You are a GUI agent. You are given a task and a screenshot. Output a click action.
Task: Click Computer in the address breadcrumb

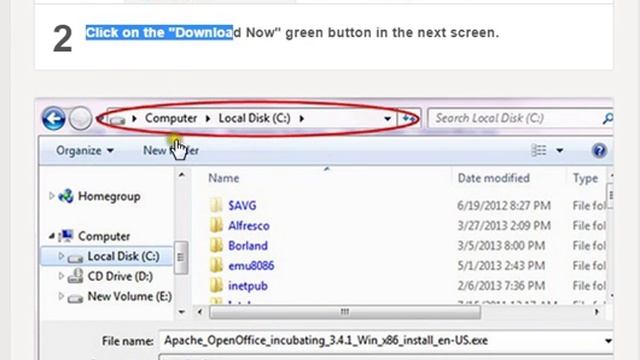pyautogui.click(x=171, y=118)
